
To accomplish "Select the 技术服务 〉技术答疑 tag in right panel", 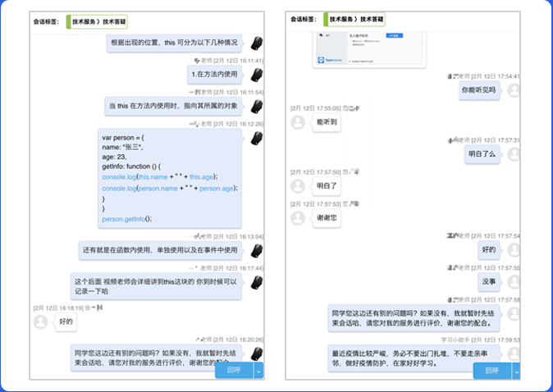I will tap(355, 19).
